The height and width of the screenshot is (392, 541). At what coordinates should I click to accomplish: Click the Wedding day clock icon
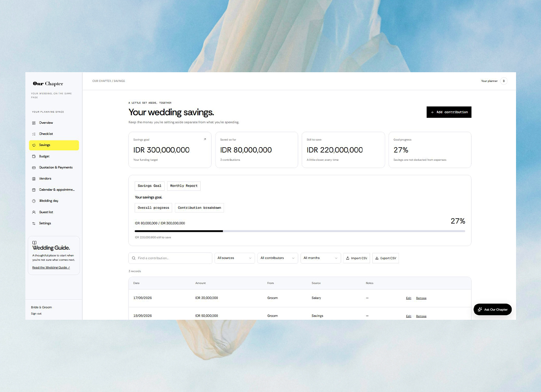pyautogui.click(x=34, y=201)
